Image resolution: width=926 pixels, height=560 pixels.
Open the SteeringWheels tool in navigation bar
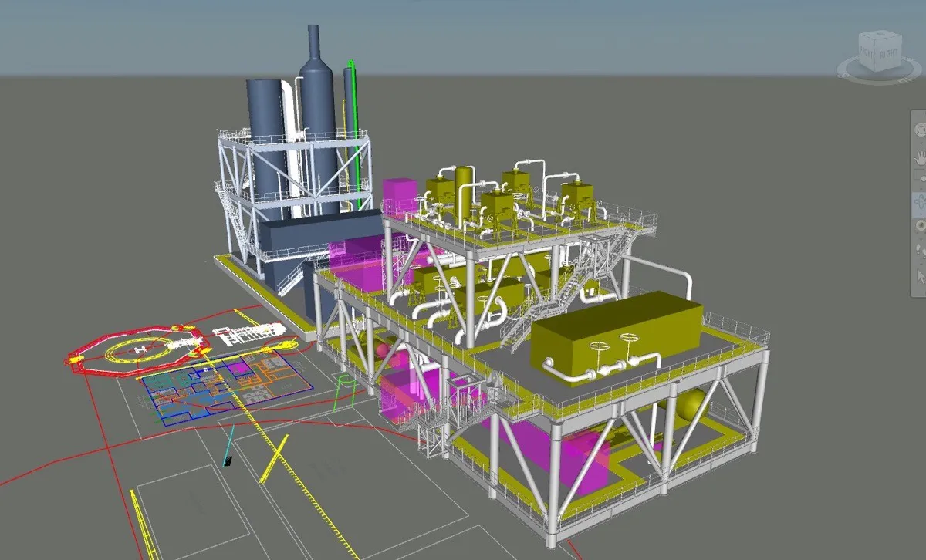(x=921, y=130)
